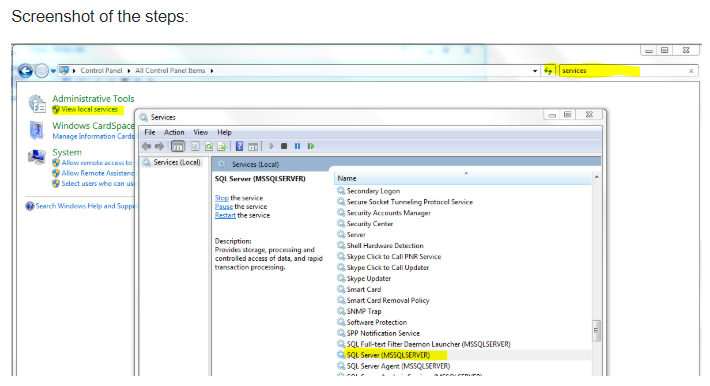Select Skype Click to Call PNR Service
The height and width of the screenshot is (386, 710).
pos(393,256)
